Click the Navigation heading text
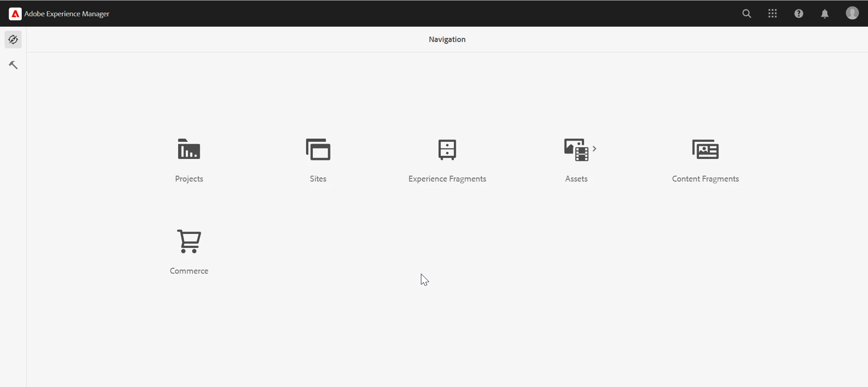Screen dimensions: 868x387 point(447,40)
